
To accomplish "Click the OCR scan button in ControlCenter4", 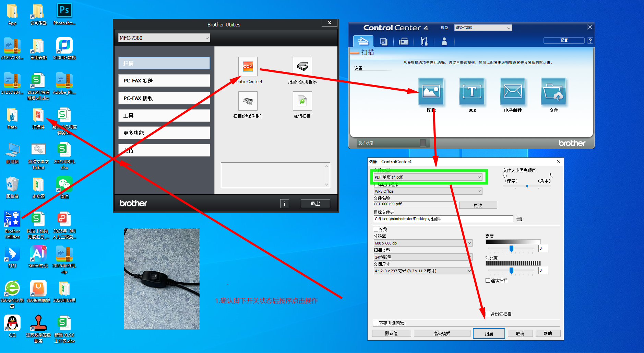I will pyautogui.click(x=472, y=92).
